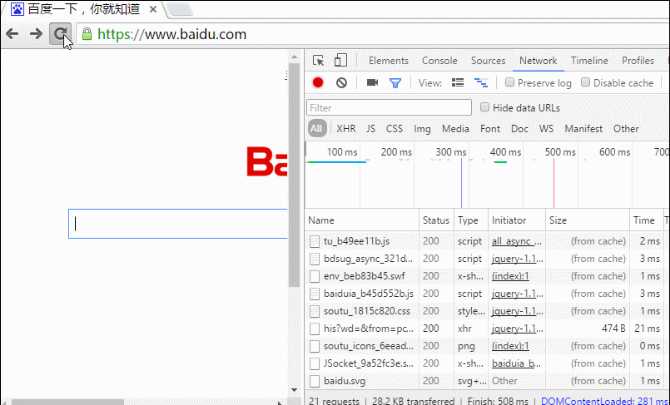Screen dimensions: 670x405
Task: Filter requests by XHR
Action: tap(346, 129)
